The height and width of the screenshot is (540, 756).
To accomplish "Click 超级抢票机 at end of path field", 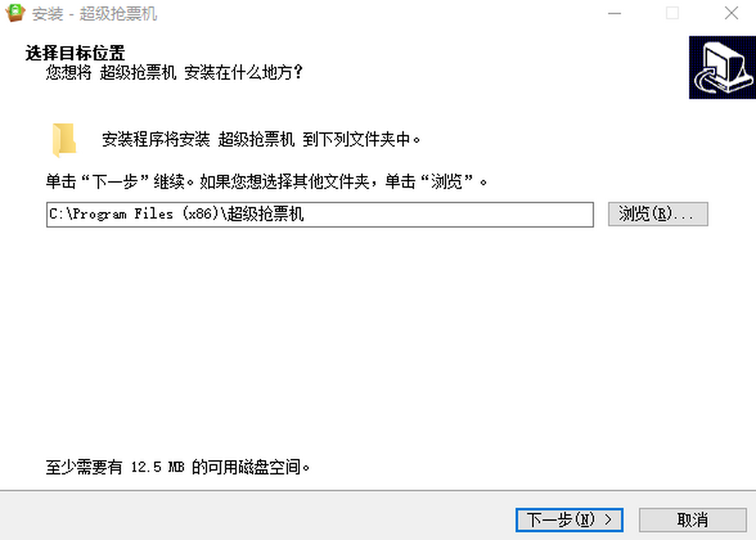I will 266,214.
